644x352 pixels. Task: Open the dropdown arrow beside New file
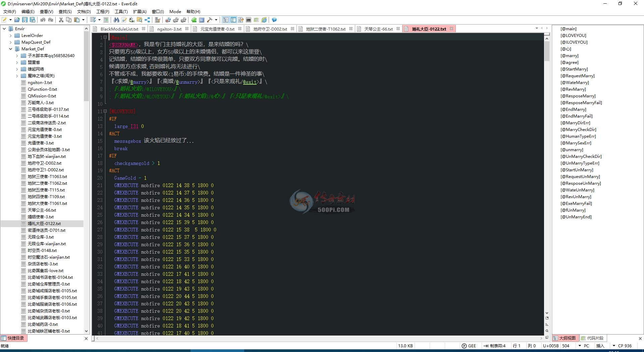(10, 20)
